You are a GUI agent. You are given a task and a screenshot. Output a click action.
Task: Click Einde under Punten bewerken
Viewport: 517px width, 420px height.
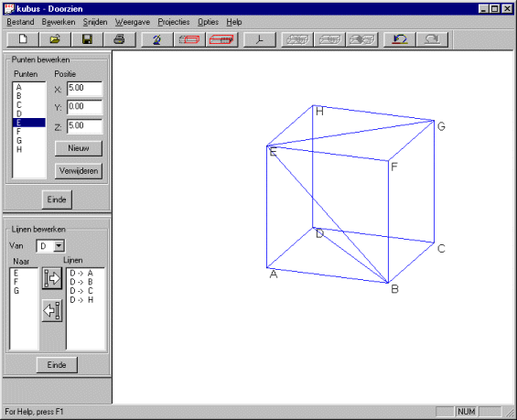point(57,199)
